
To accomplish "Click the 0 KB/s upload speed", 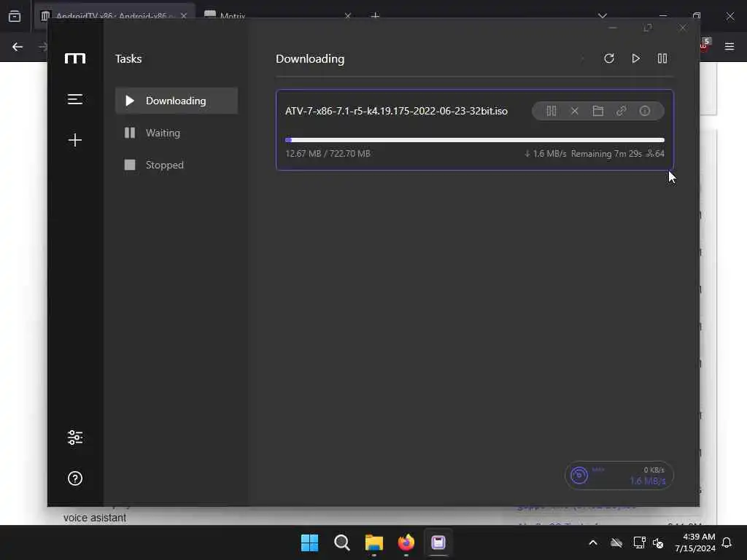I will (x=654, y=470).
